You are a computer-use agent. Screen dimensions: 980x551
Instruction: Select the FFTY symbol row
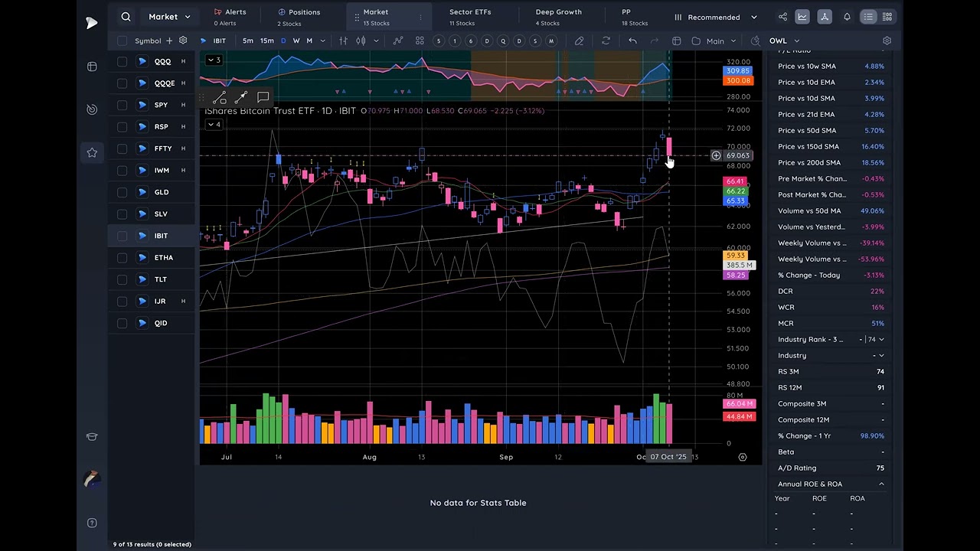pyautogui.click(x=152, y=148)
